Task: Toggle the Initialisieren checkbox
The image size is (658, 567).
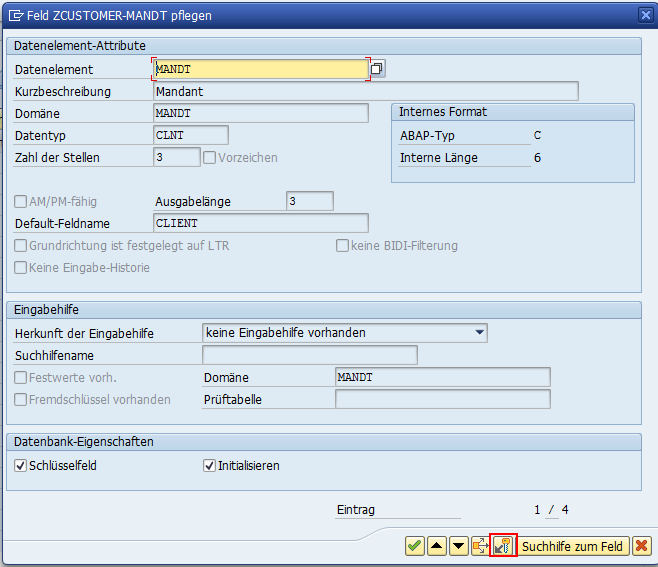Action: coord(209,466)
